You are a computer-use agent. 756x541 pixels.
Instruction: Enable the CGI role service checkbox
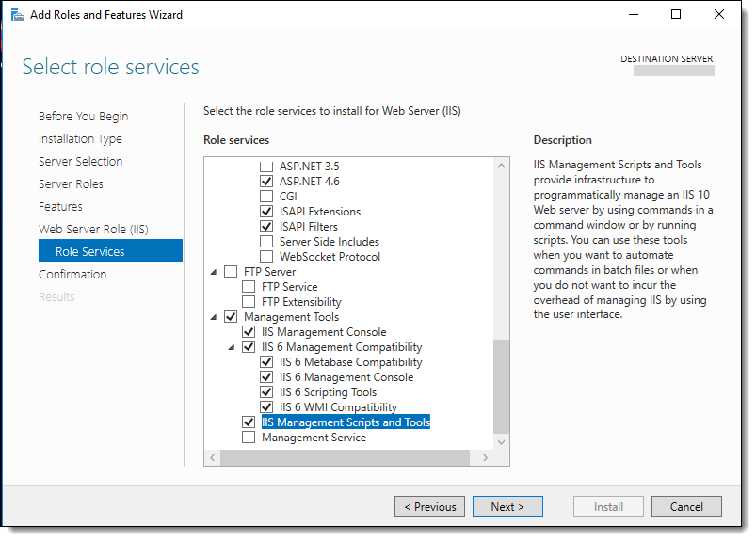pos(266,196)
